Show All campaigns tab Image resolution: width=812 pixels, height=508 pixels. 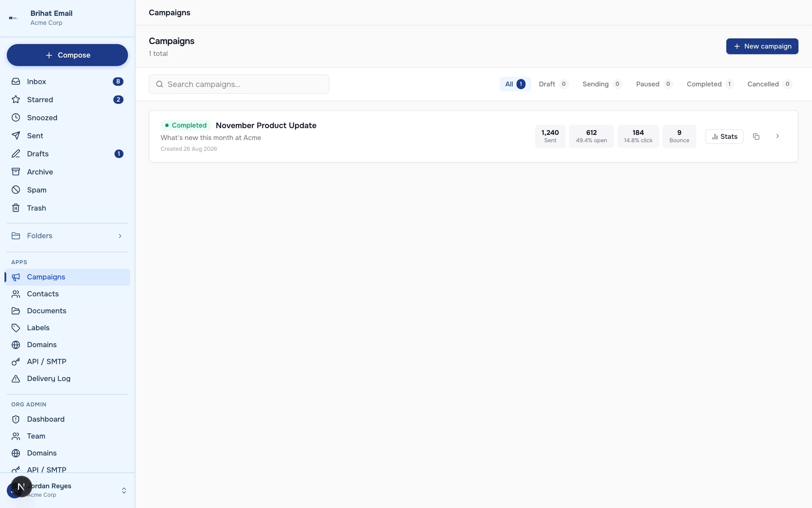515,84
